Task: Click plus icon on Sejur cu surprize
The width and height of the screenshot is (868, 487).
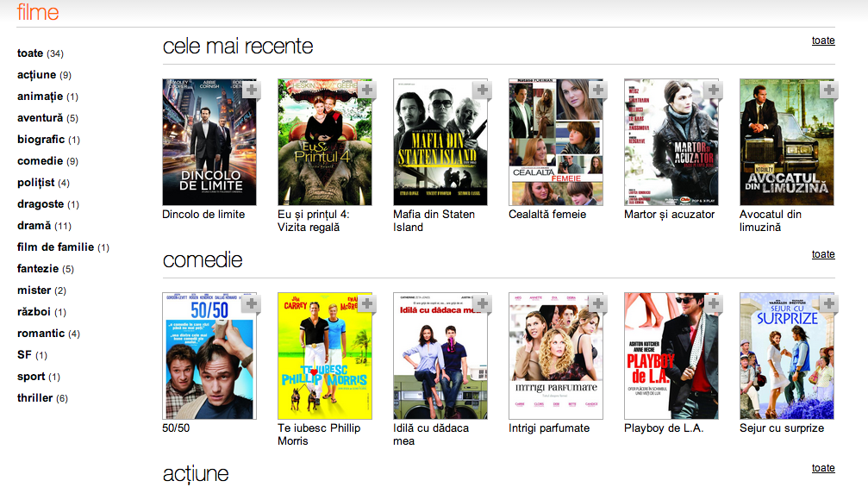Action: tap(828, 303)
